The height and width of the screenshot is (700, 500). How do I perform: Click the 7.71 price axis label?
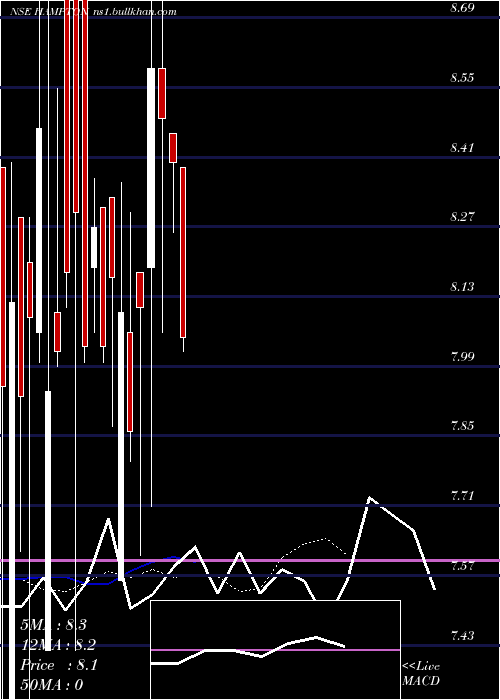(x=462, y=495)
